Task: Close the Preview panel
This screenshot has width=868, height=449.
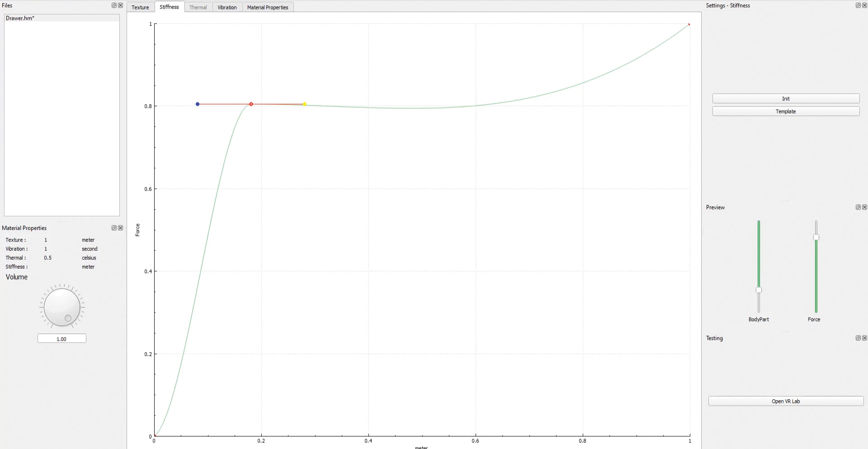Action: pyautogui.click(x=864, y=207)
